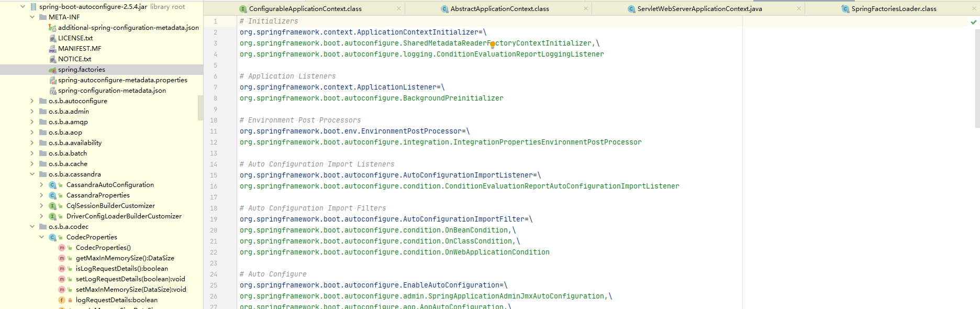Screen dimensions: 980x309
Task: Close the ConfigurableApplicationContext.class tab
Action: pos(399,9)
